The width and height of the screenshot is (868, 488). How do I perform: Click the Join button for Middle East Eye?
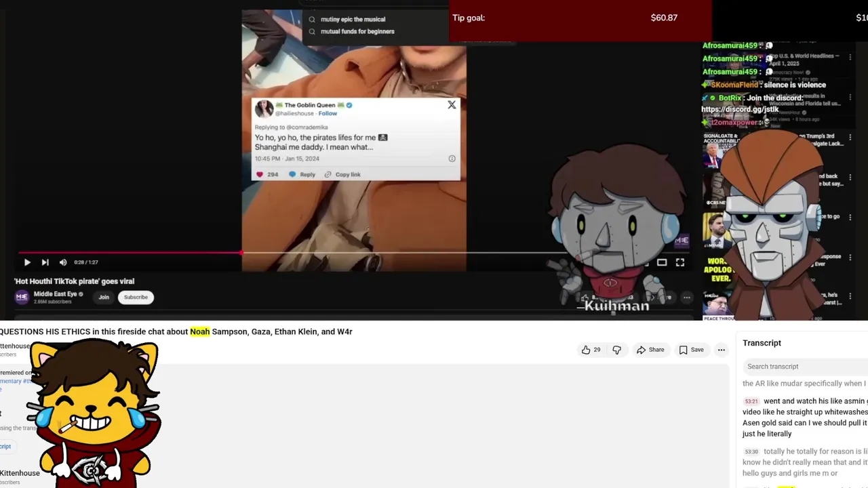[x=104, y=297]
